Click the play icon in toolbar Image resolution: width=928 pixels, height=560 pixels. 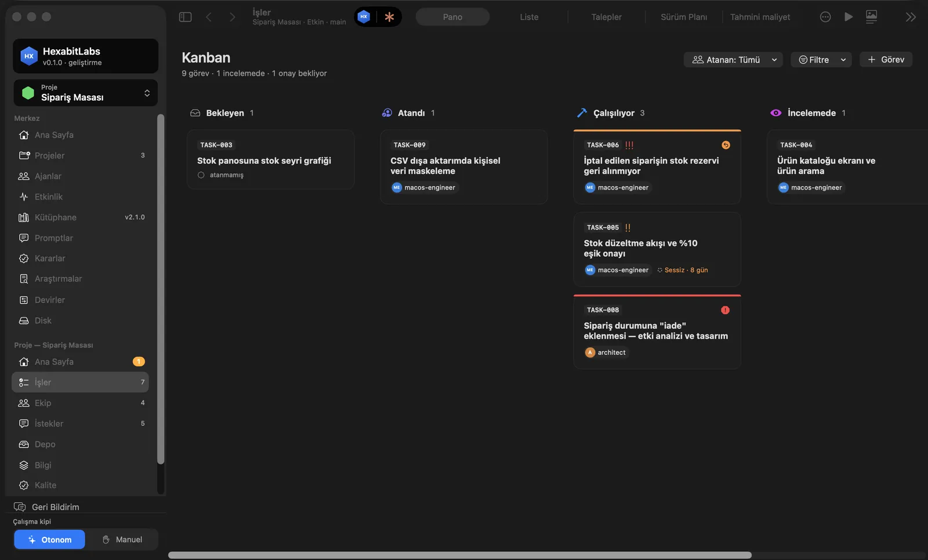coord(849,17)
